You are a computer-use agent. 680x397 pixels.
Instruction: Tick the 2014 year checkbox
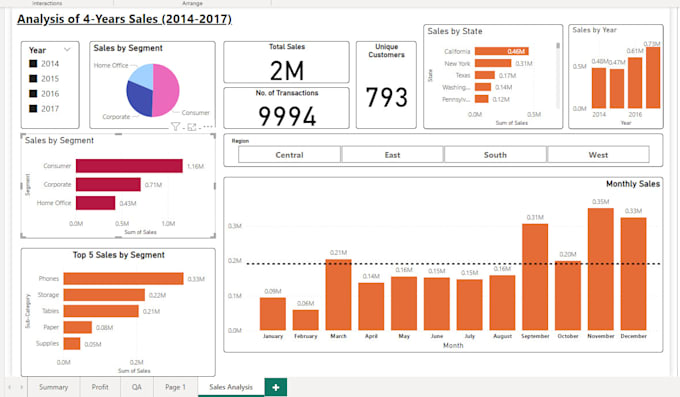[33, 64]
